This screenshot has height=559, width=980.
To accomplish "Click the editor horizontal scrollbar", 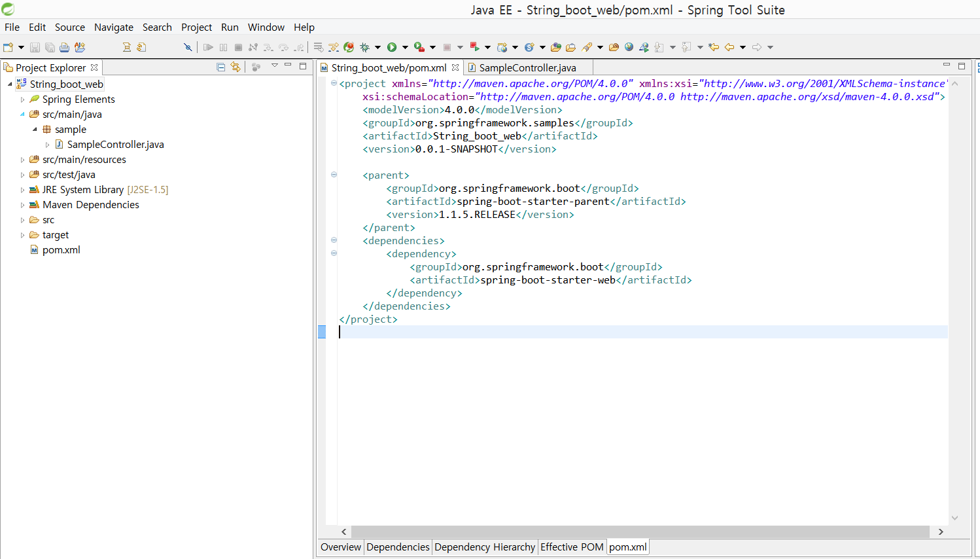I will pyautogui.click(x=640, y=532).
